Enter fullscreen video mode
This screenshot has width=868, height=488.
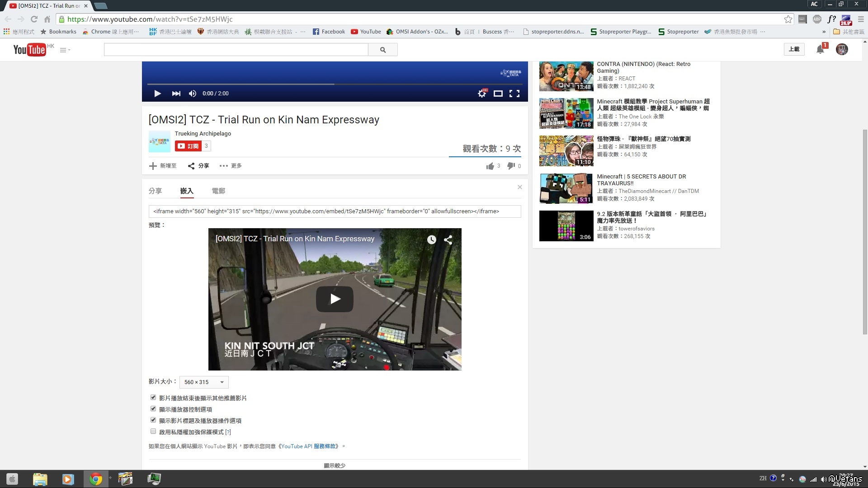514,94
